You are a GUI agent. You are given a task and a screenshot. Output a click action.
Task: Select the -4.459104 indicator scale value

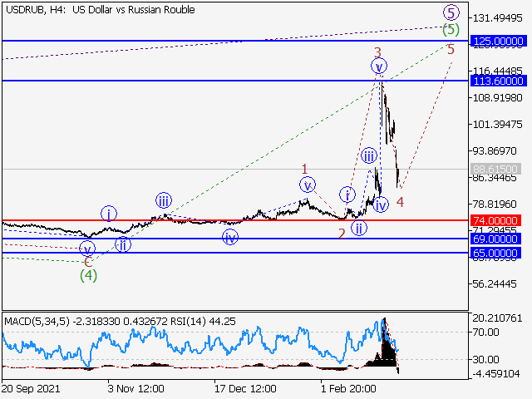(x=496, y=374)
